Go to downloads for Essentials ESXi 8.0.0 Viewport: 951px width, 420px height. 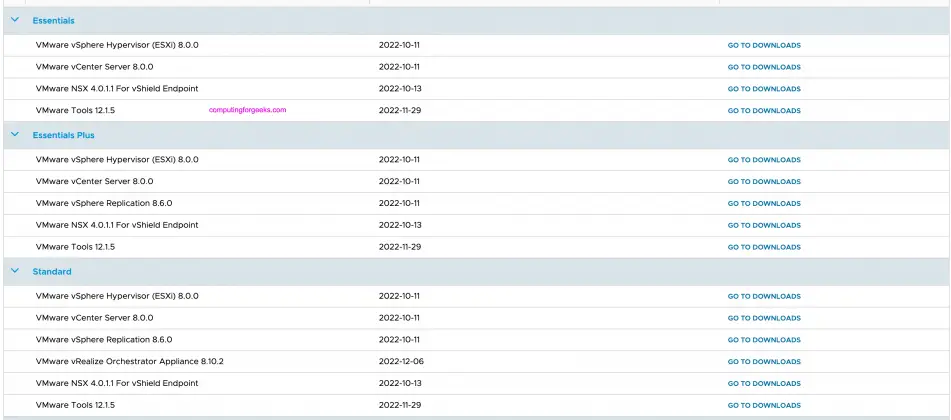coord(763,46)
